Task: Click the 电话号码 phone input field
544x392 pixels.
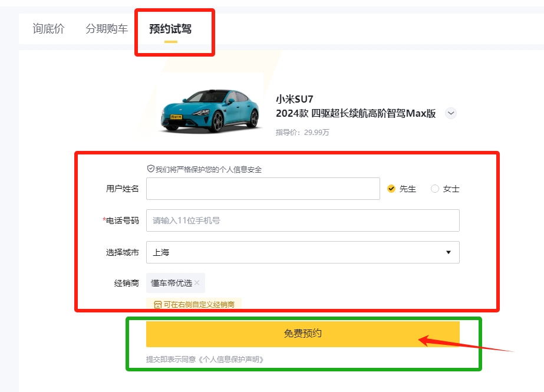Action: [302, 220]
